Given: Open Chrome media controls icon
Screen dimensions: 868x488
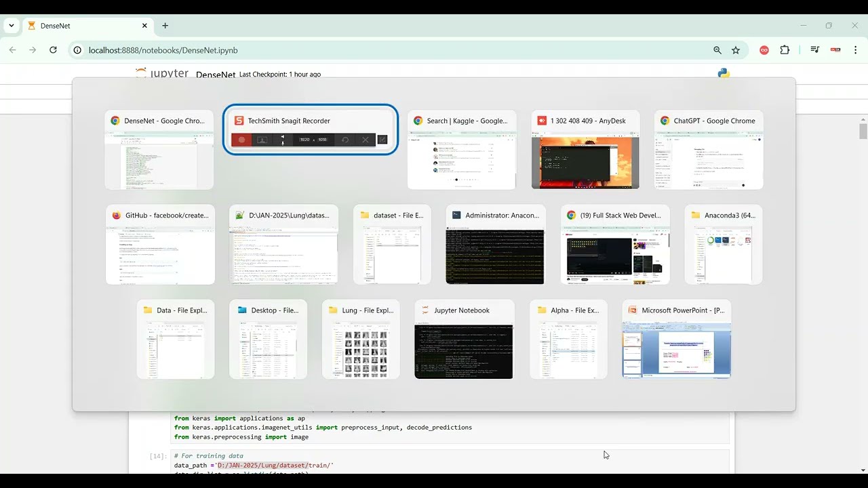Looking at the screenshot, I should [815, 50].
